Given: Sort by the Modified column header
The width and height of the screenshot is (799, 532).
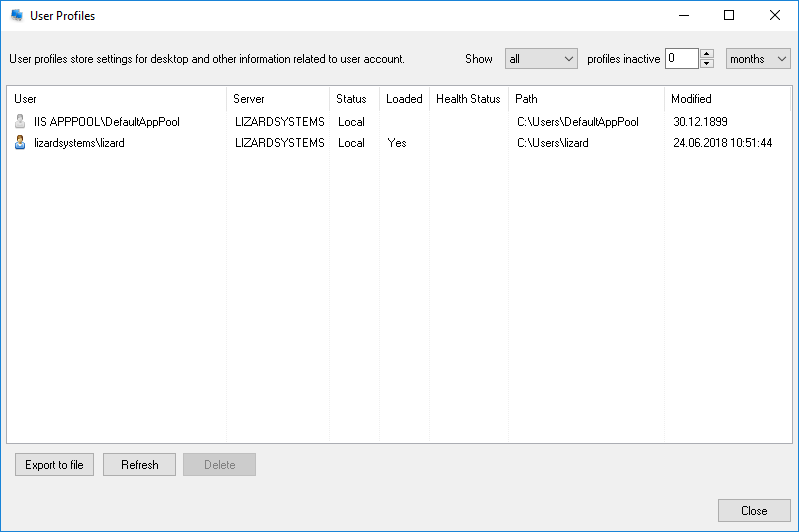Looking at the screenshot, I should pos(727,99).
